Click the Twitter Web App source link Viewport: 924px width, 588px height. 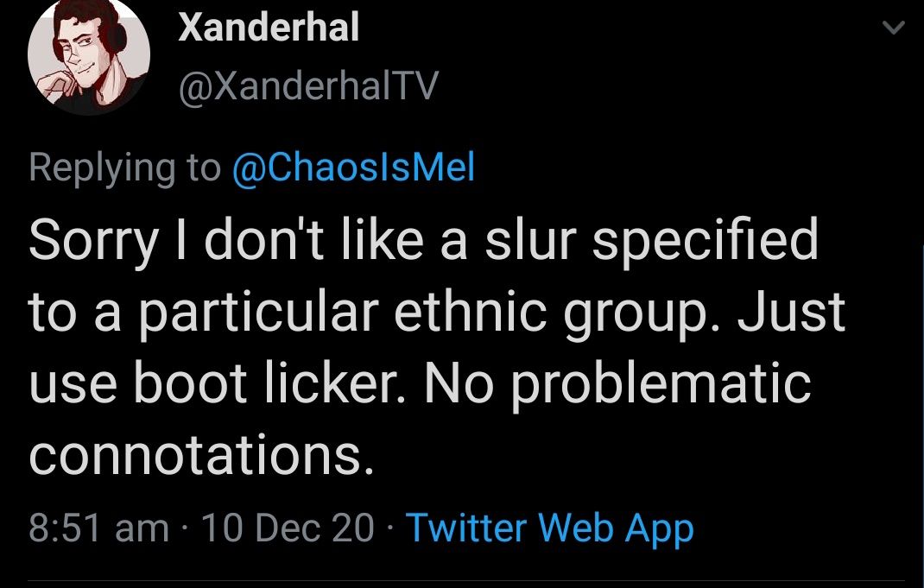[x=549, y=528]
